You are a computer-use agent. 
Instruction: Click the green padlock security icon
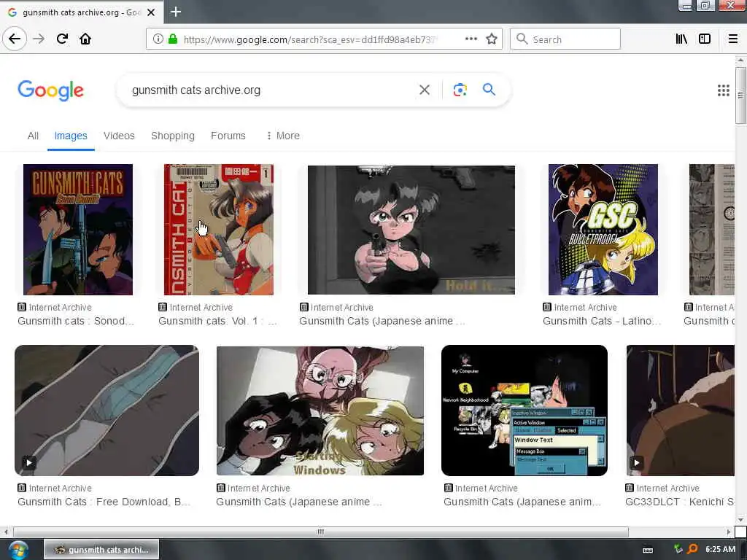[x=173, y=39]
